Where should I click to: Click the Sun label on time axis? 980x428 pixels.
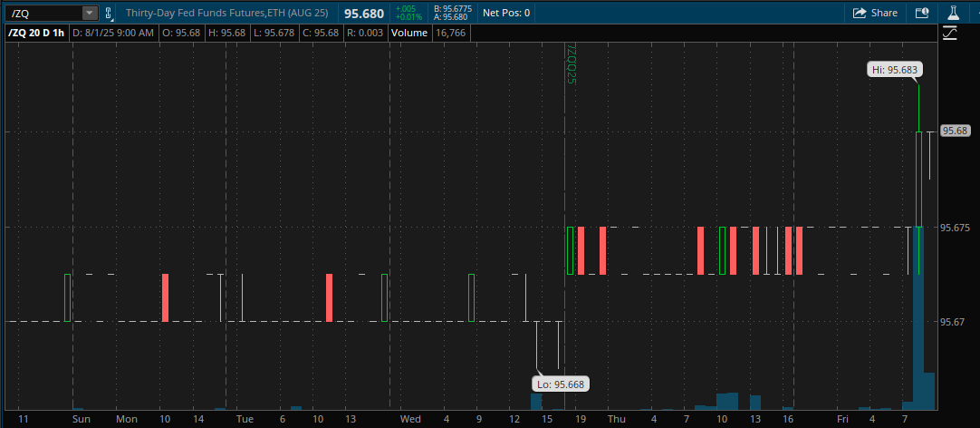pos(81,419)
